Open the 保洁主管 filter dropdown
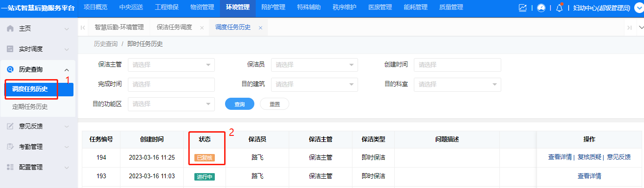The height and width of the screenshot is (188, 644). point(171,65)
